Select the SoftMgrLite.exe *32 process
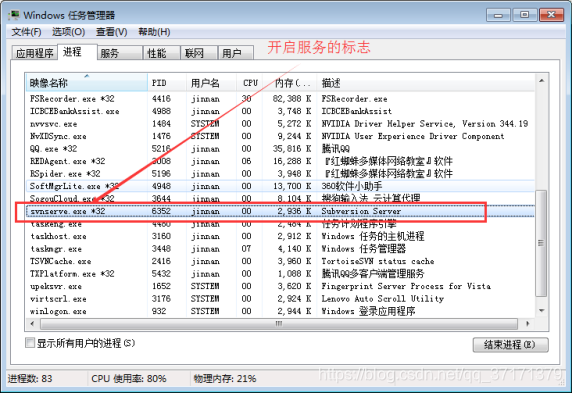 tap(280, 186)
